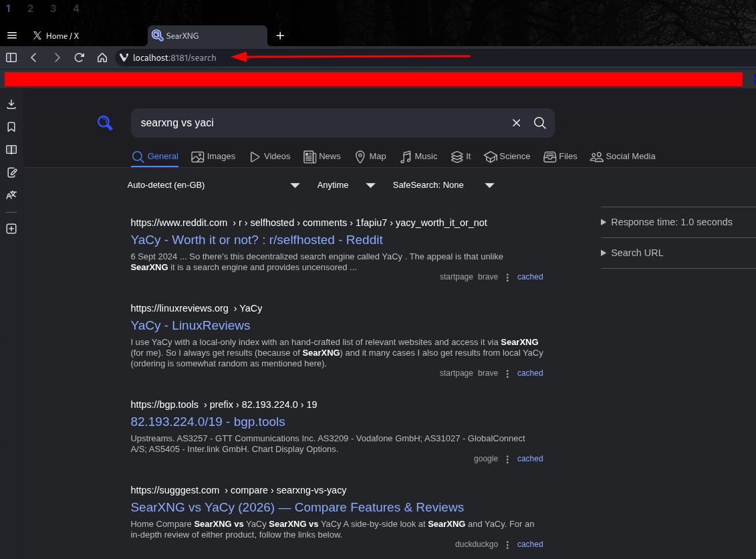This screenshot has width=756, height=559.
Task: Click the bgp.tools URL breadcrumb
Action: (x=224, y=405)
